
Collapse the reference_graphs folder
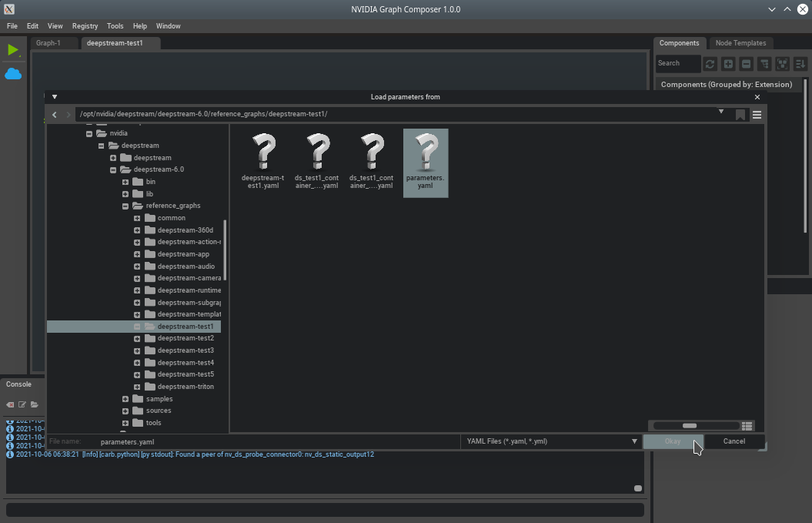[x=125, y=206]
